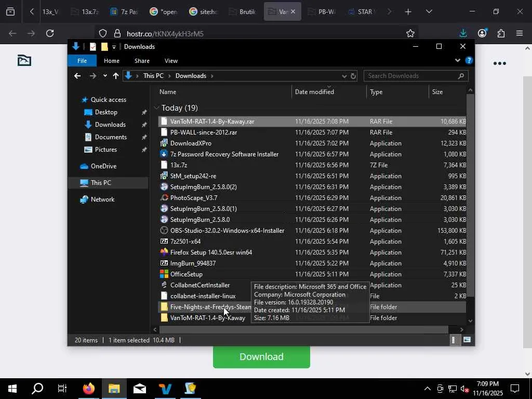Show hidden system tray icons
This screenshot has height=399, width=532.
(x=428, y=389)
